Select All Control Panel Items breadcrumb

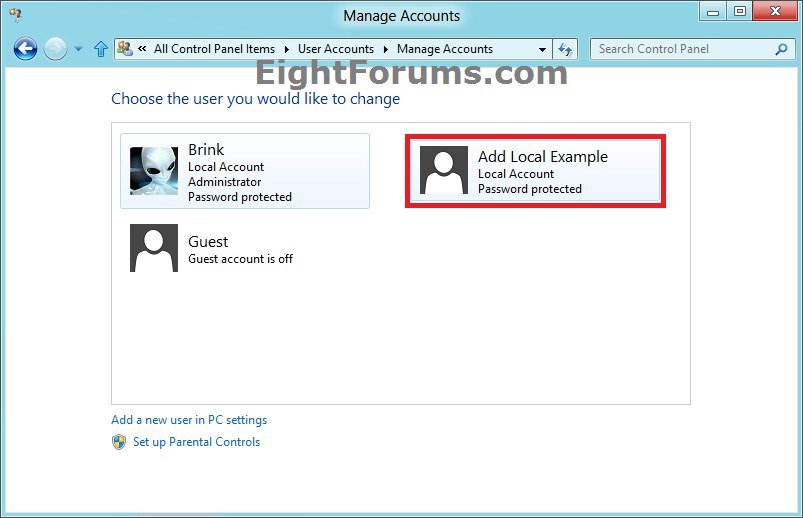click(x=214, y=49)
